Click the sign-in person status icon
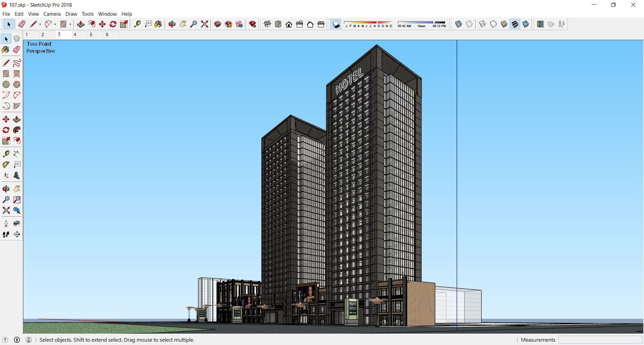The width and height of the screenshot is (644, 345). pos(29,340)
